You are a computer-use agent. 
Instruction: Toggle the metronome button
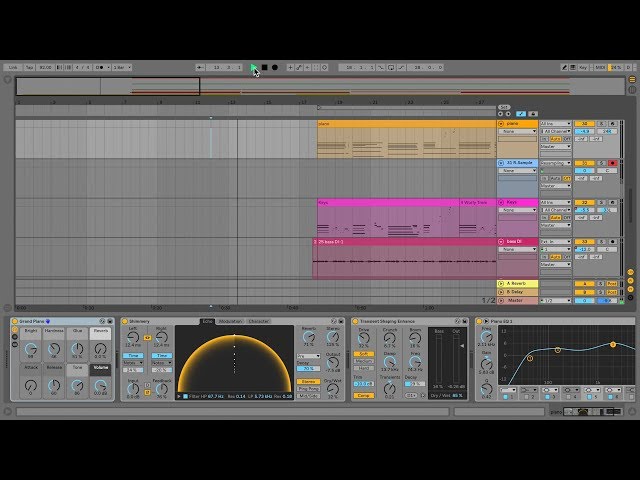(100, 67)
